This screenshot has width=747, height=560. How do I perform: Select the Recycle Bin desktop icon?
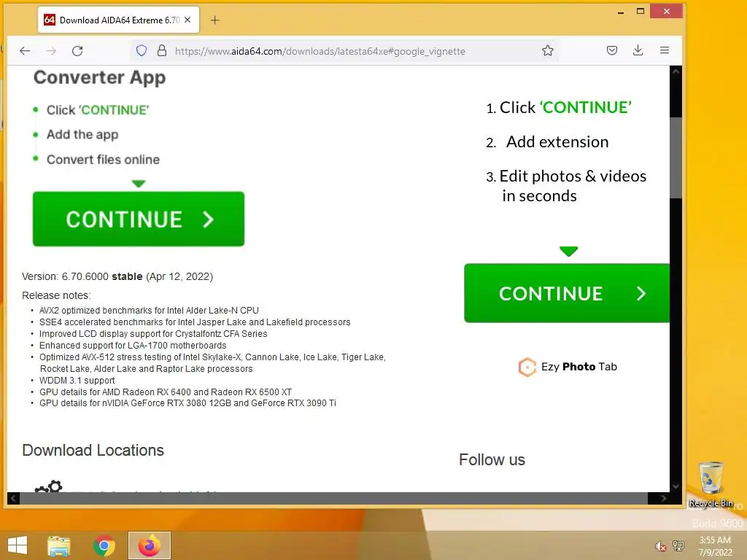click(x=711, y=484)
